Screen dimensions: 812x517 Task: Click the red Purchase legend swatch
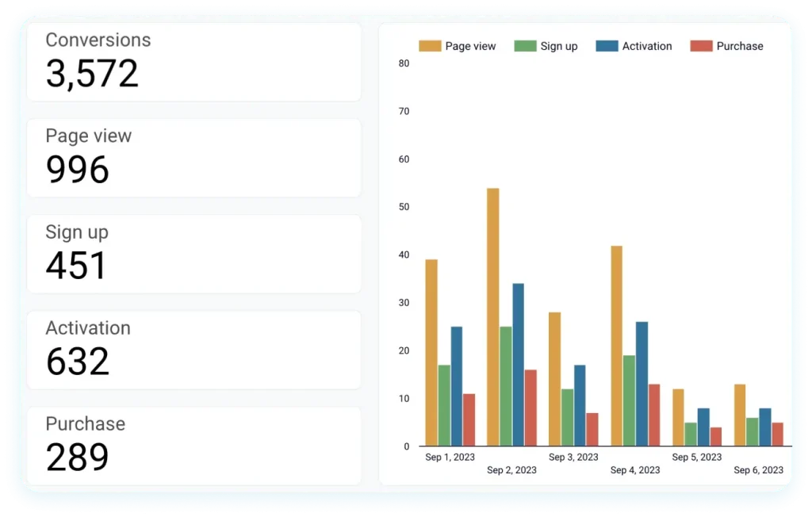point(701,46)
